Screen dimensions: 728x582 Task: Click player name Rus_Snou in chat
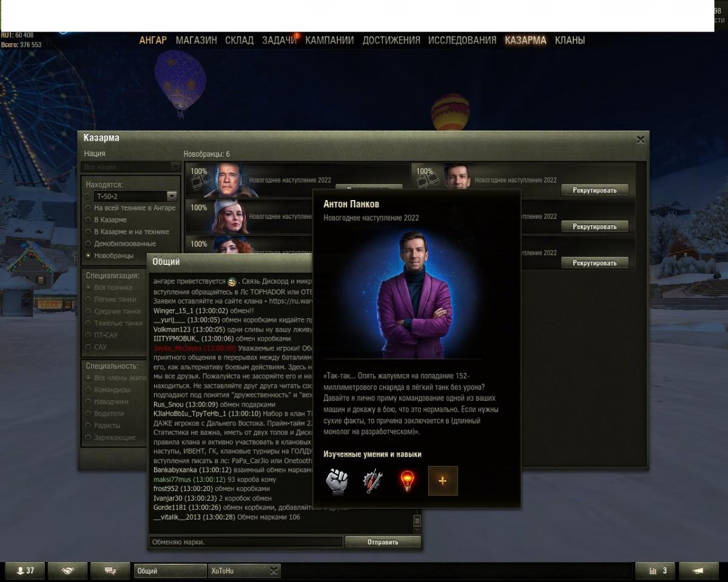(x=170, y=404)
